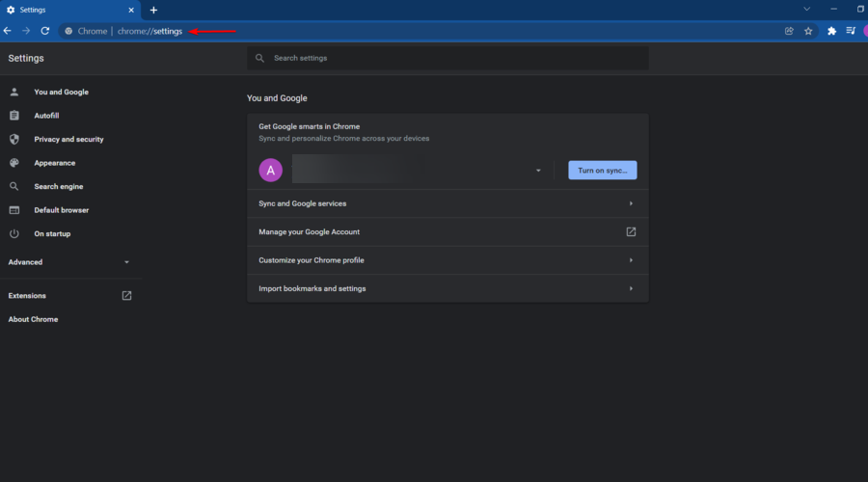Click the Chrome site info icon
Screen dimensions: 868x482
[x=68, y=31]
